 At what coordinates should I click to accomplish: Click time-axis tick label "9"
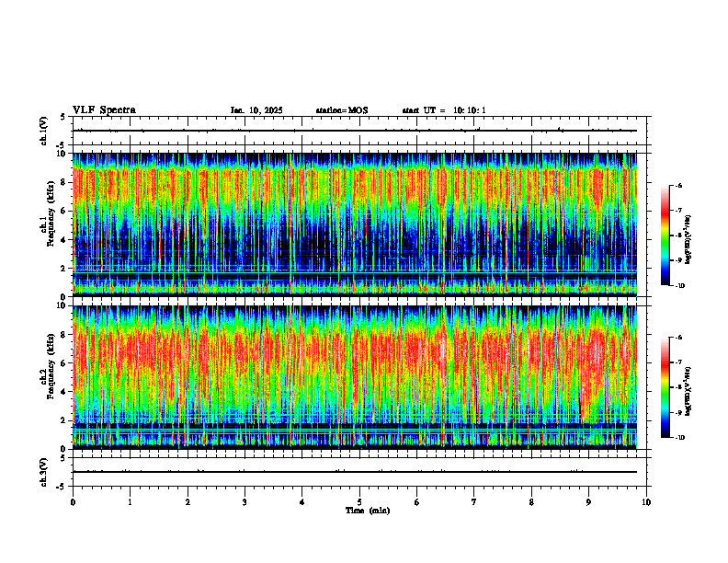click(588, 502)
